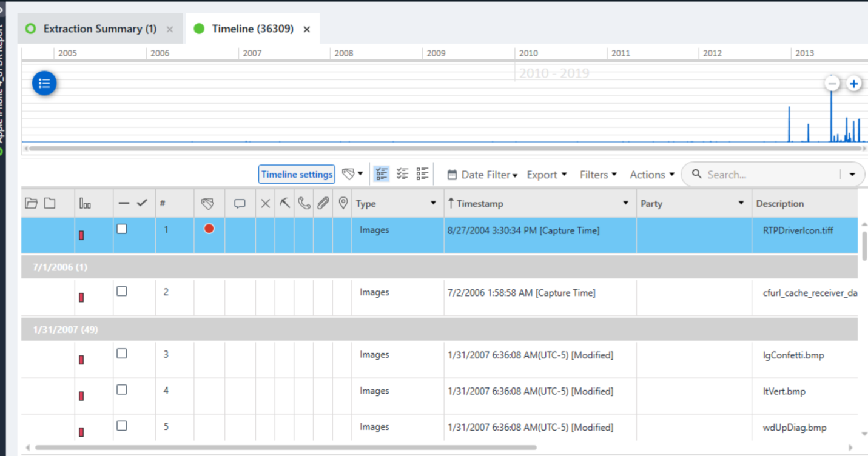Close the Extraction Summary tab
The image size is (868, 456).
tap(170, 29)
